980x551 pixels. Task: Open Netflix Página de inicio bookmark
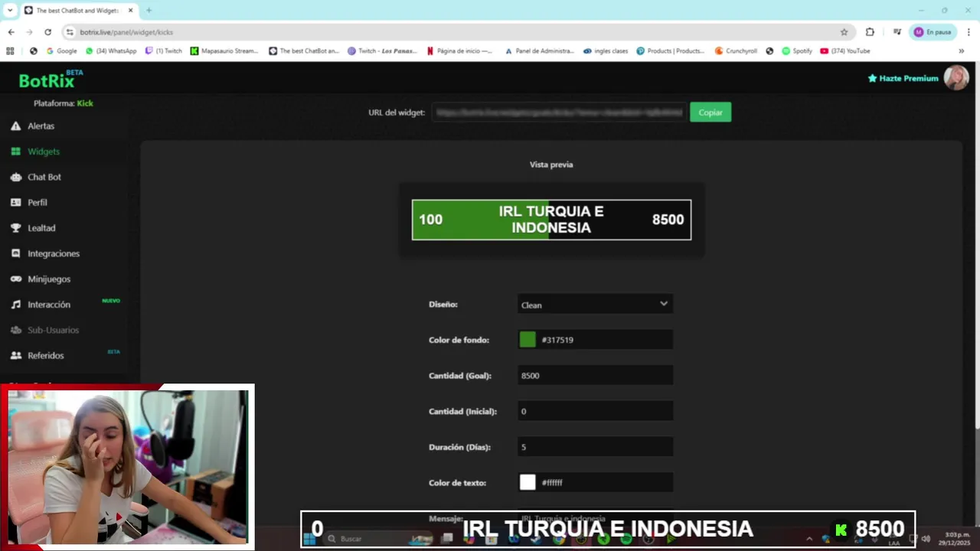point(460,51)
